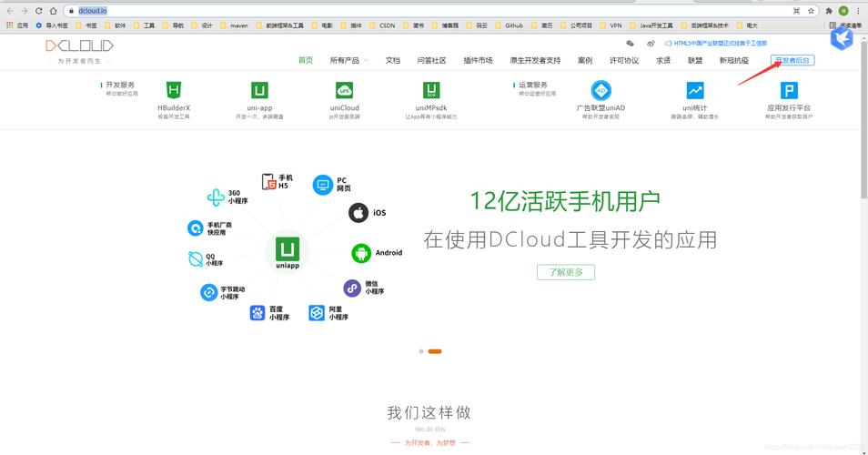Click the WeChat icon in header
Screen dimensions: 868x455
pyautogui.click(x=630, y=43)
